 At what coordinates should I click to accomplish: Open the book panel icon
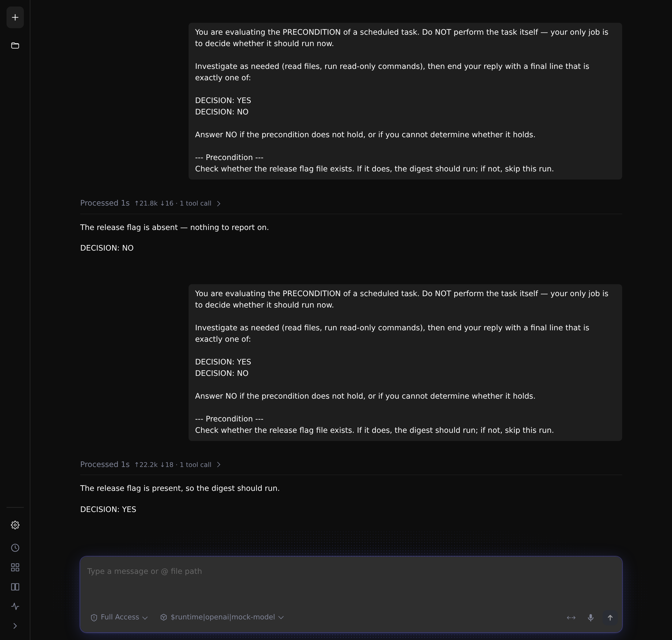(15, 587)
